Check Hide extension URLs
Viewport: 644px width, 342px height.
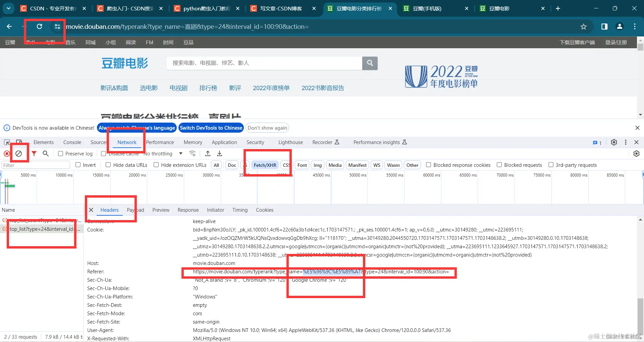[156, 165]
